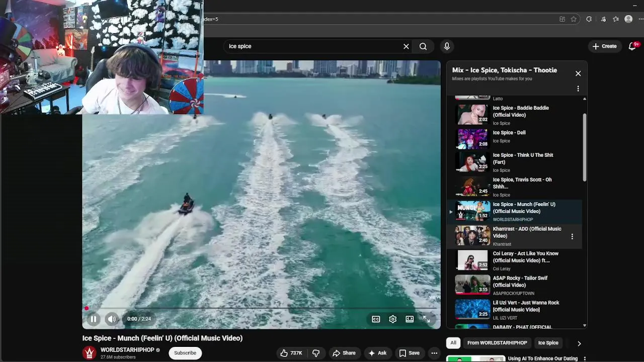
Task: Open the browser profile avatar
Action: [x=628, y=19]
